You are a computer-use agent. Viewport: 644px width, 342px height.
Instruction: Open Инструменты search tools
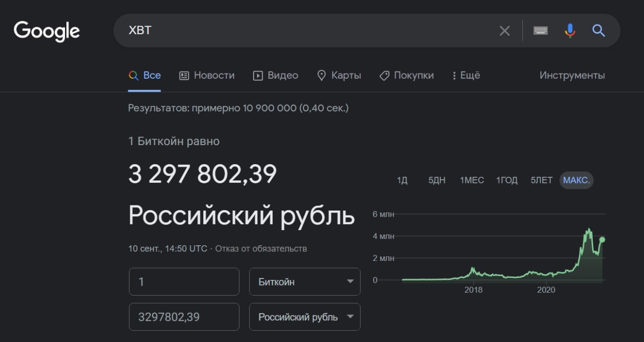[572, 76]
